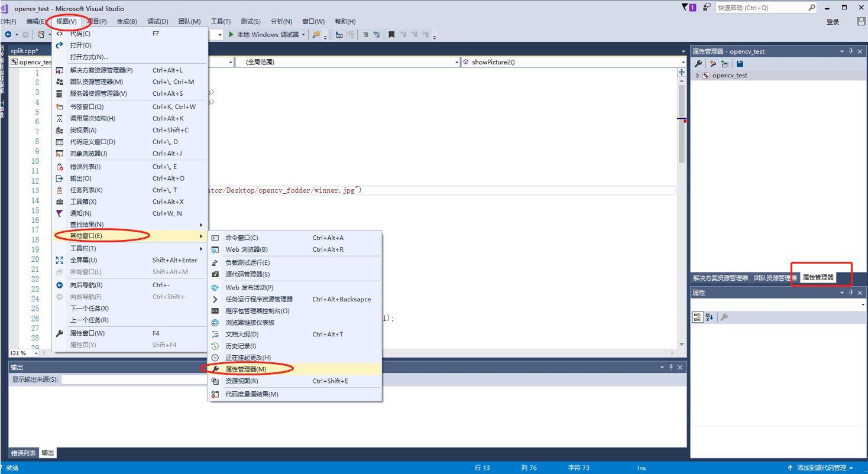Click the new project toolbar icon
This screenshot has height=474, width=868.
click(x=41, y=35)
